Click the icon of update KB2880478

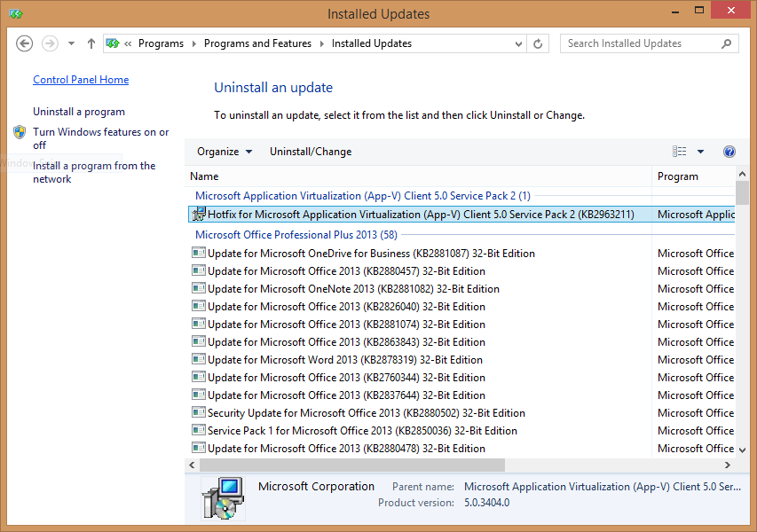(x=199, y=448)
